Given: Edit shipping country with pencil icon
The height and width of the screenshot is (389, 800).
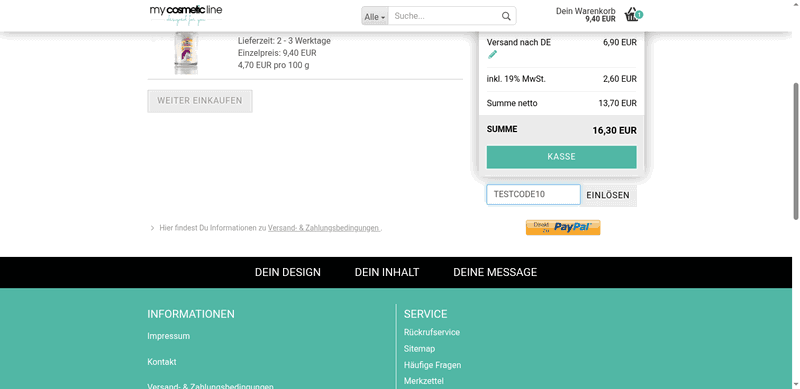Looking at the screenshot, I should click(x=492, y=55).
